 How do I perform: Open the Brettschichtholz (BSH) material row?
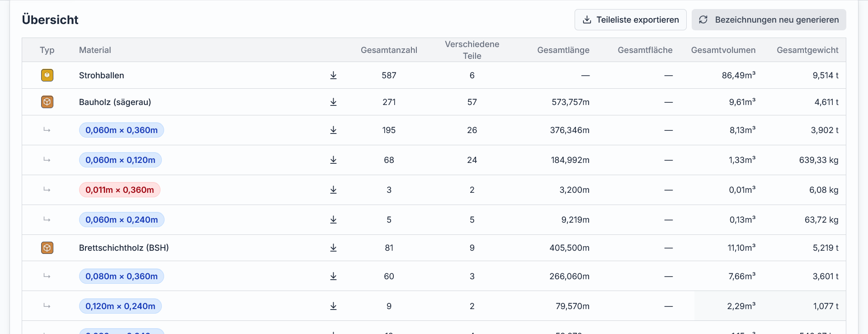tap(434, 248)
